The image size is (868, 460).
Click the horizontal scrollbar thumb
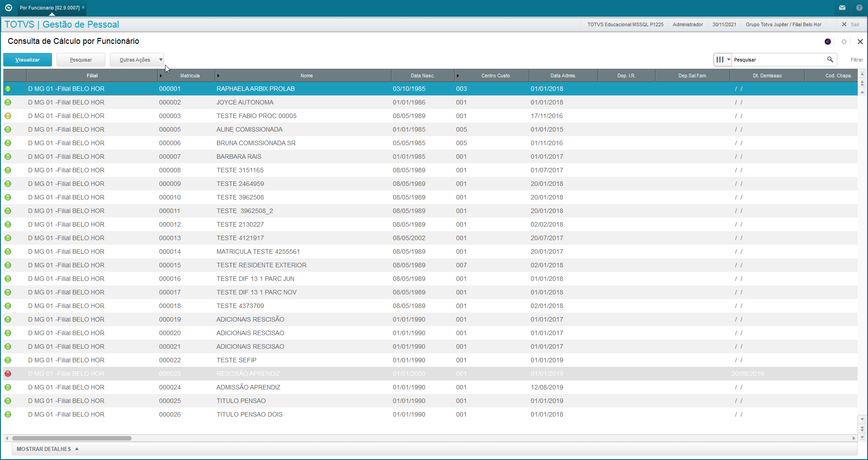click(x=72, y=438)
